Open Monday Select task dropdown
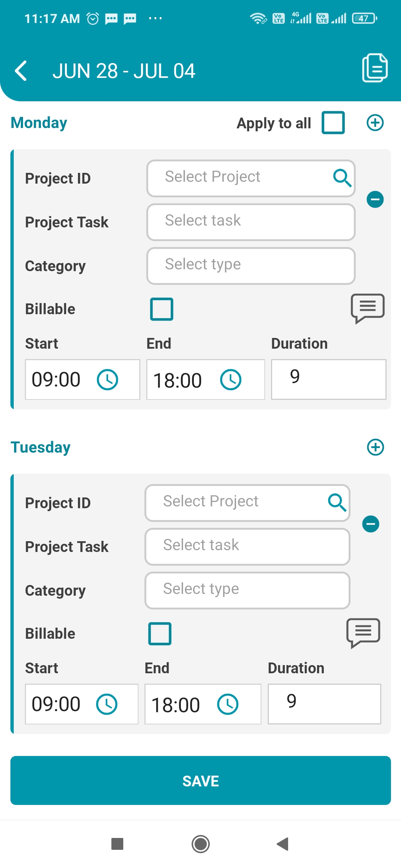 (x=251, y=222)
